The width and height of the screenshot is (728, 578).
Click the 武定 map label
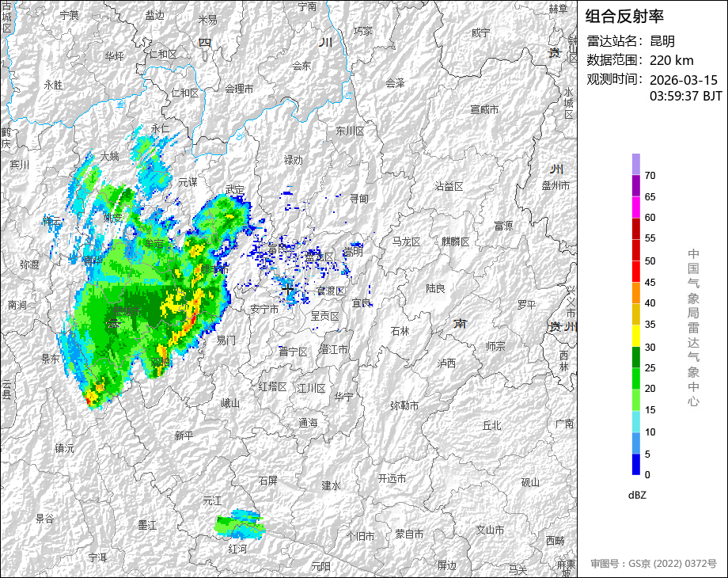(x=234, y=189)
